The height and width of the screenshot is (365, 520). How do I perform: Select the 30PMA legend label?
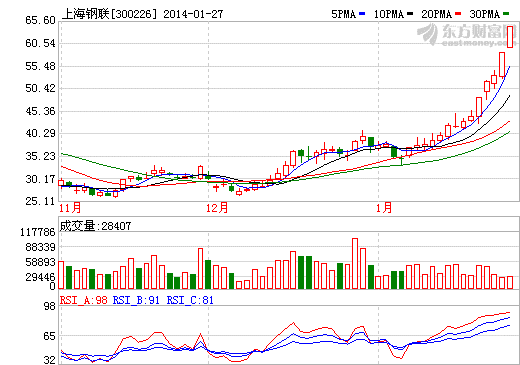pos(484,14)
